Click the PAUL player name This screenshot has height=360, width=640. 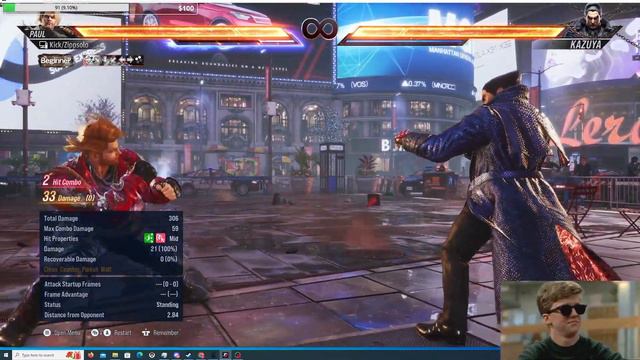[38, 34]
